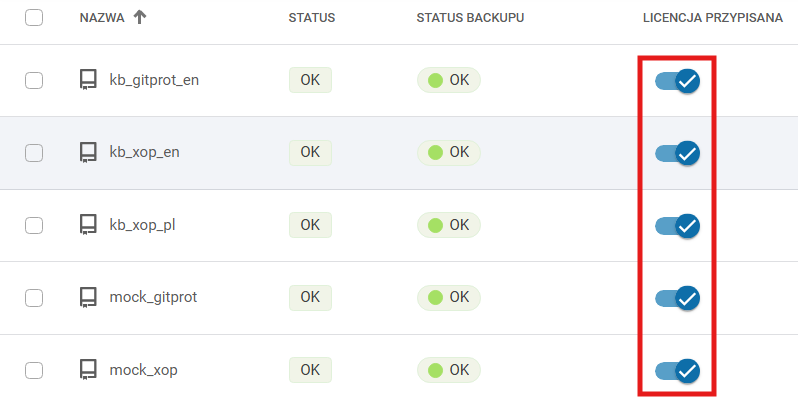Check the box for the mock_xop row
The height and width of the screenshot is (400, 798).
click(x=34, y=371)
